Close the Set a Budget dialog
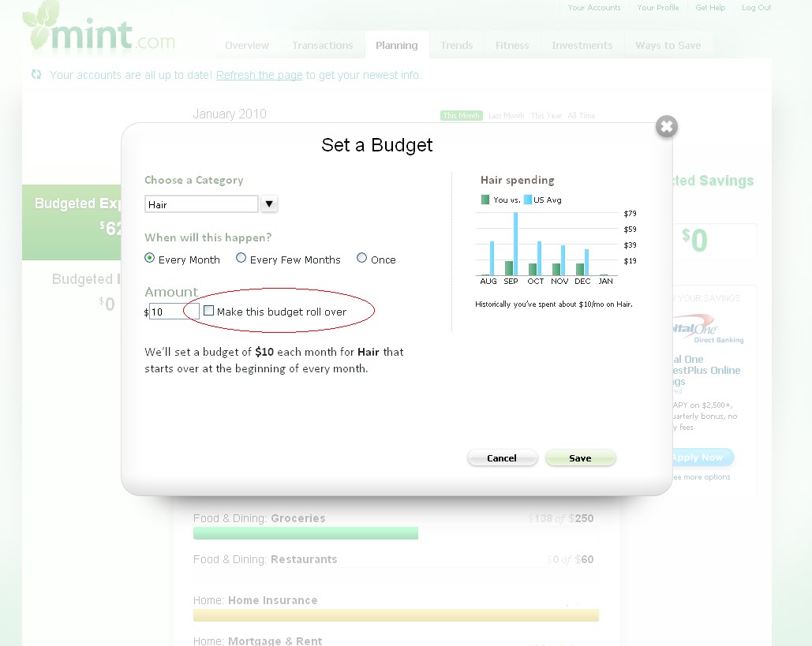812x646 pixels. pos(667,126)
